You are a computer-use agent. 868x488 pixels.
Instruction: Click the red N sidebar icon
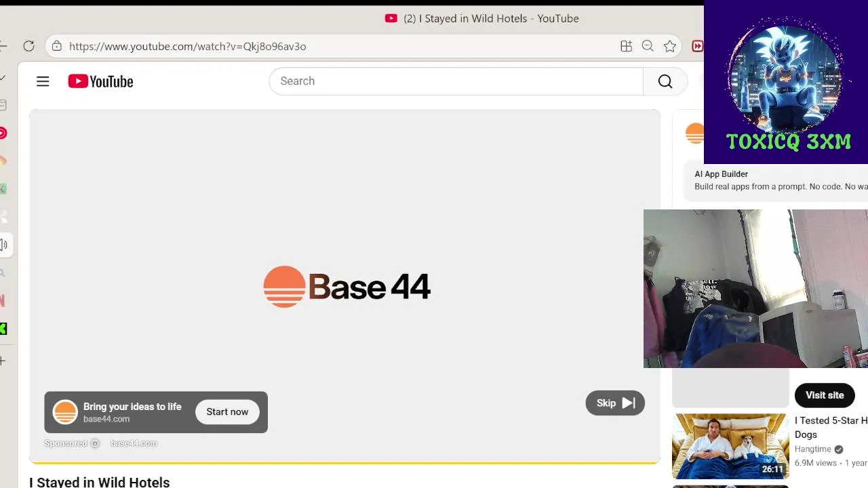[x=3, y=300]
